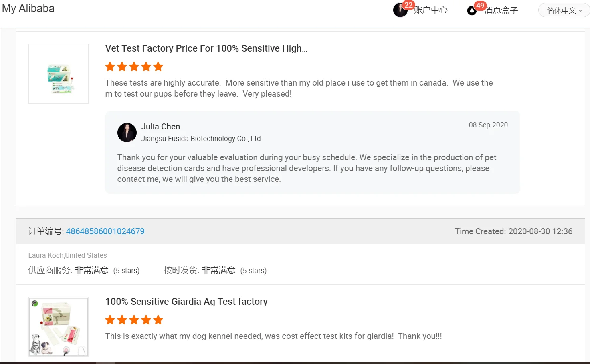Click the star rating under Vet Test title
The image size is (590, 364).
pyautogui.click(x=134, y=67)
